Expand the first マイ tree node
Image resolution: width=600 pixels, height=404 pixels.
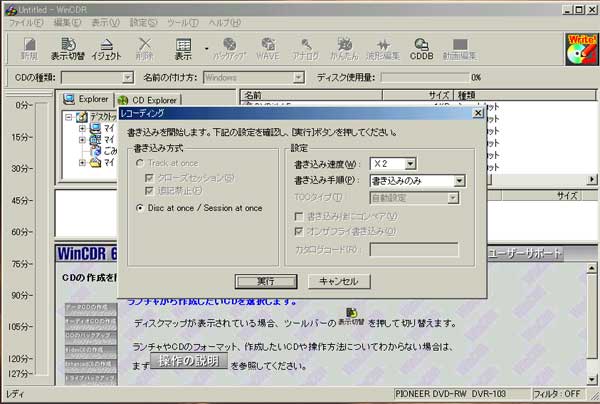click(x=82, y=129)
